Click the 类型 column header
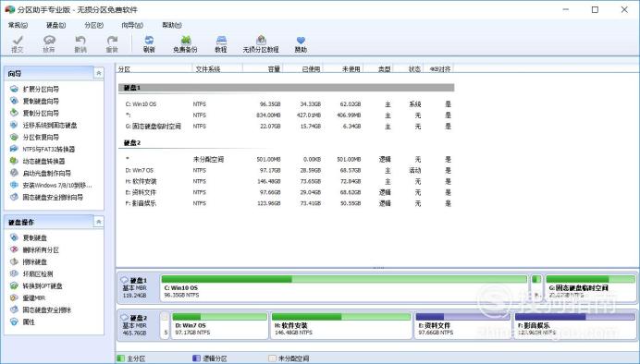Screen dimensions: 640x364 tap(378, 69)
